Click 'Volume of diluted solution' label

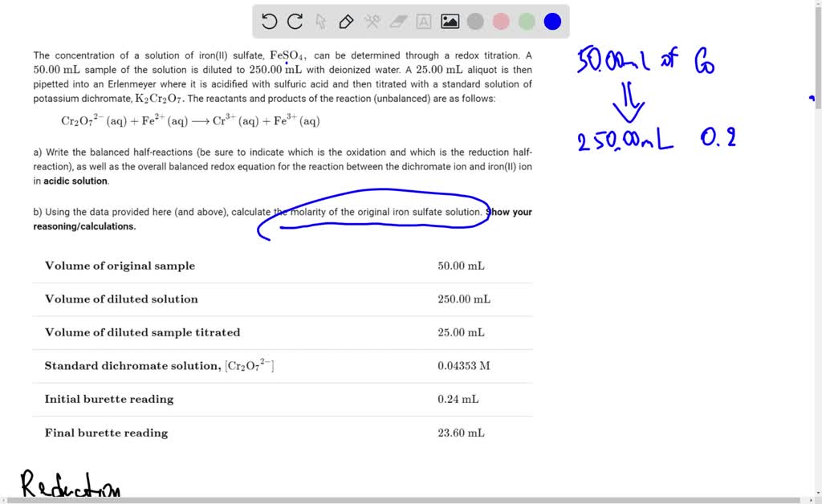121,299
